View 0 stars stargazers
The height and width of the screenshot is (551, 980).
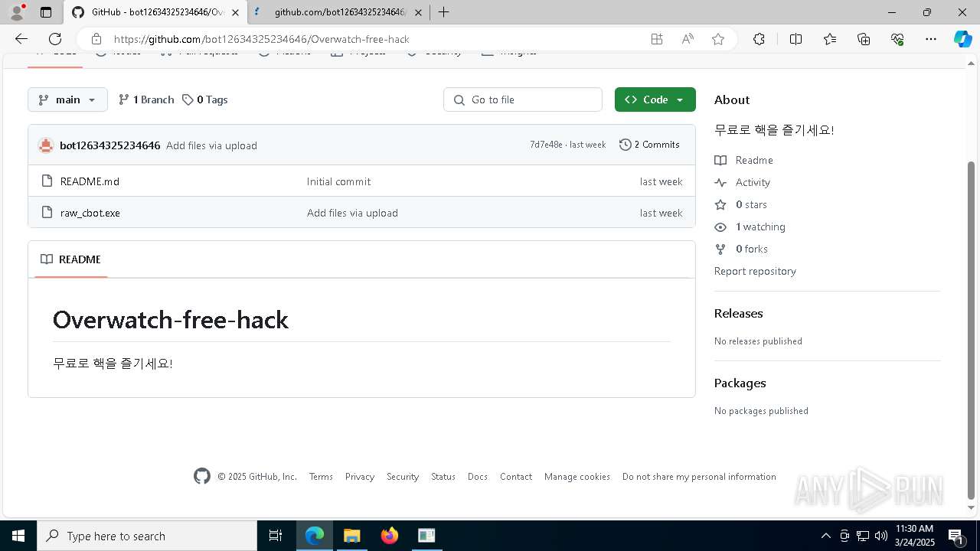(x=741, y=204)
